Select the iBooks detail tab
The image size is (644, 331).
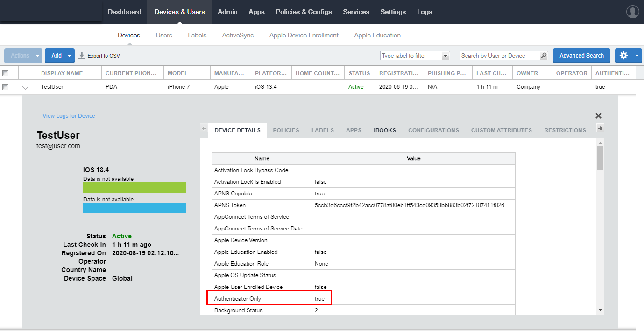pos(385,130)
